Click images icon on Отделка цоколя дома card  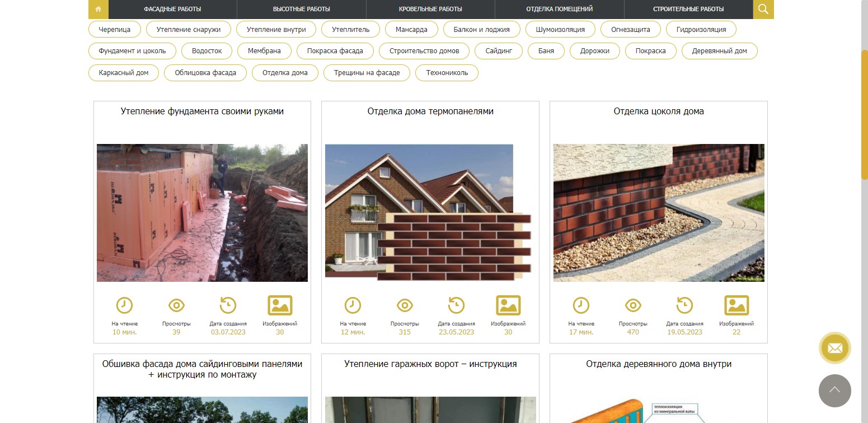pyautogui.click(x=736, y=305)
